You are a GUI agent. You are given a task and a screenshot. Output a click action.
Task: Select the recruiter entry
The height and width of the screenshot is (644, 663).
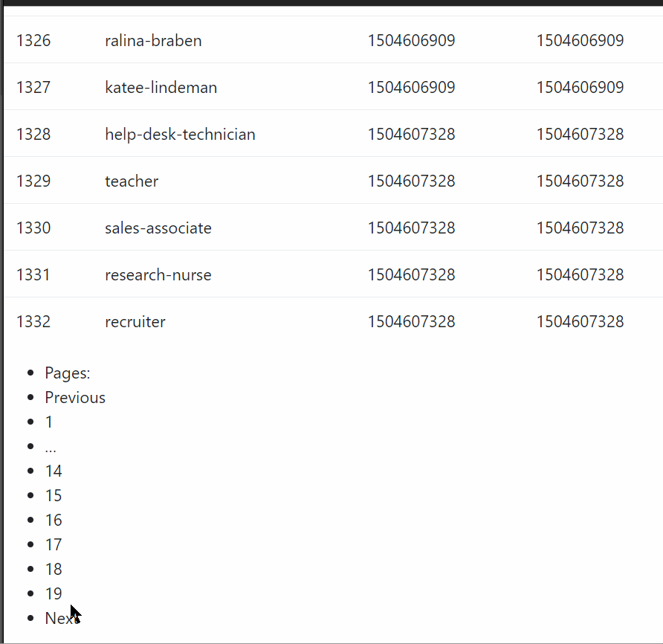135,322
